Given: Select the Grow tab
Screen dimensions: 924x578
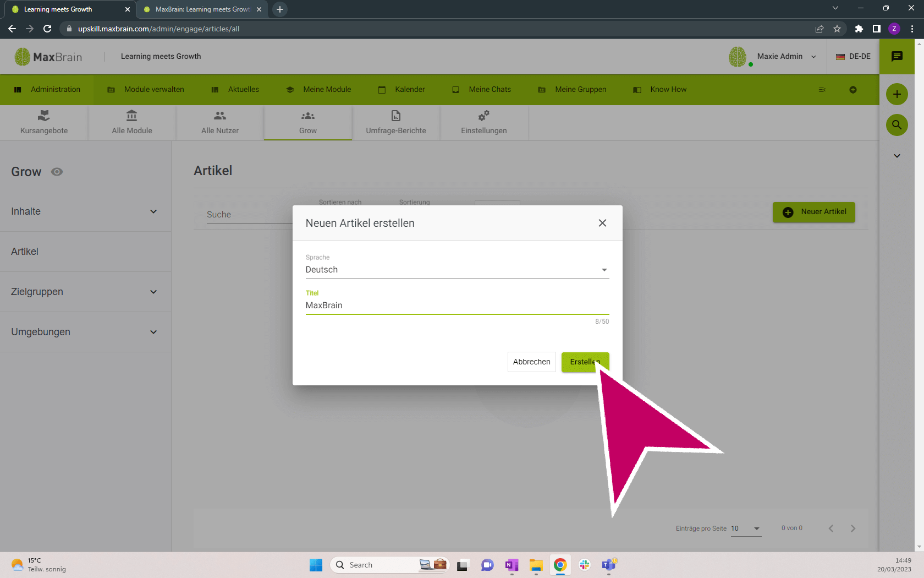Looking at the screenshot, I should [308, 123].
